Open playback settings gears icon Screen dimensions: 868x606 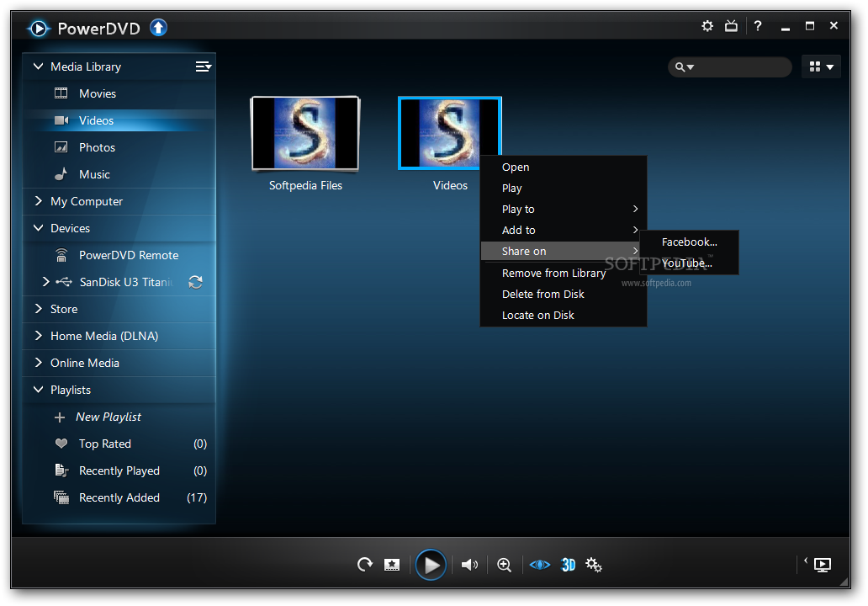pyautogui.click(x=594, y=565)
